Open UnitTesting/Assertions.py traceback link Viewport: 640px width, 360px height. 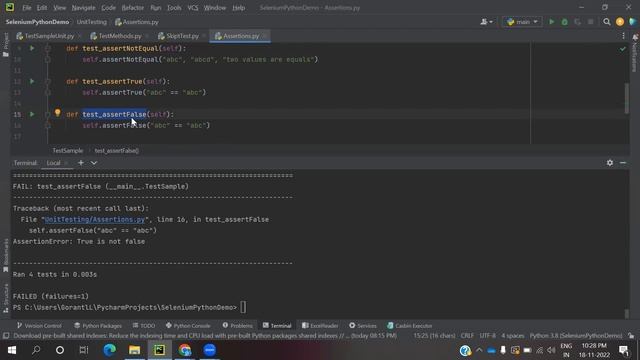coord(94,220)
